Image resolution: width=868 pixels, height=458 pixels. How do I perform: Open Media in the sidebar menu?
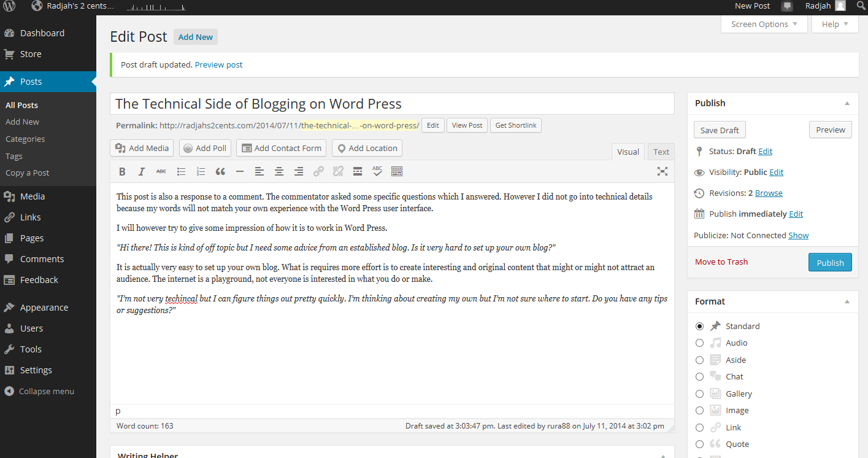tap(33, 196)
